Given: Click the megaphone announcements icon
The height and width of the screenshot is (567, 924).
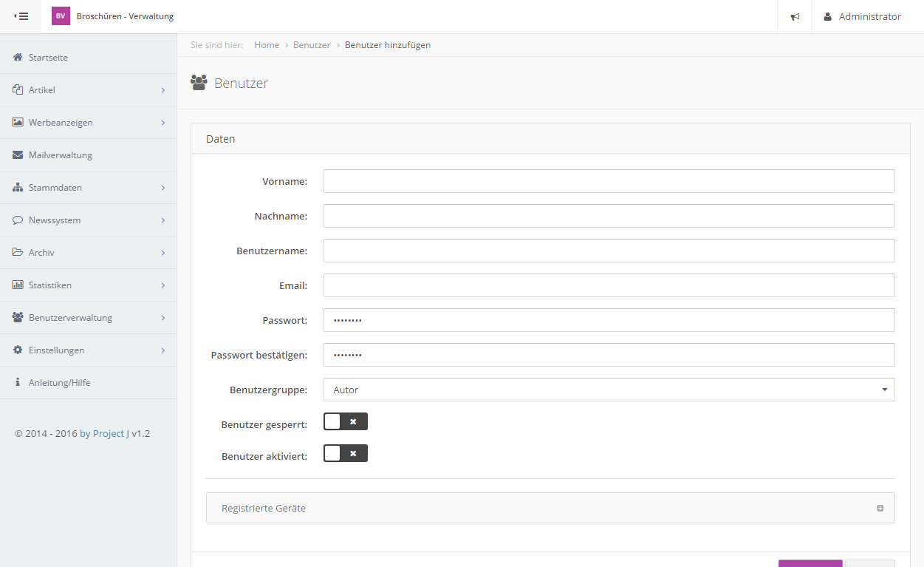Looking at the screenshot, I should (795, 17).
